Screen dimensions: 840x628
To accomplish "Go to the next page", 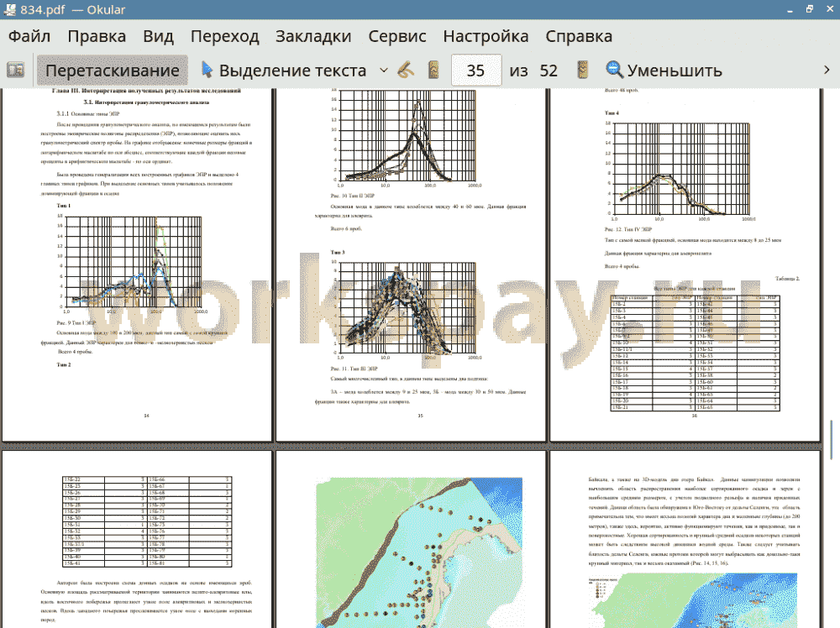I will [x=583, y=71].
